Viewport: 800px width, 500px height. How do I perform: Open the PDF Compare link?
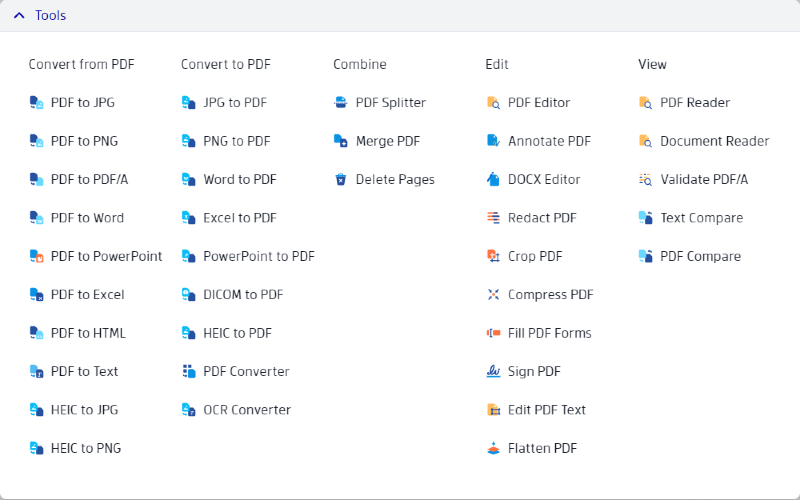[x=701, y=256]
